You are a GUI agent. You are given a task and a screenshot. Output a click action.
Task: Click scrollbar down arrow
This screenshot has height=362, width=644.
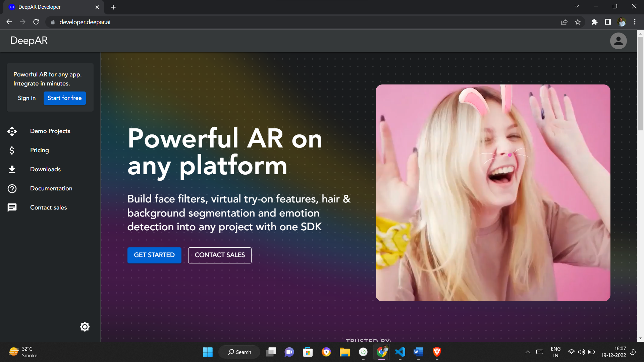tap(640, 339)
